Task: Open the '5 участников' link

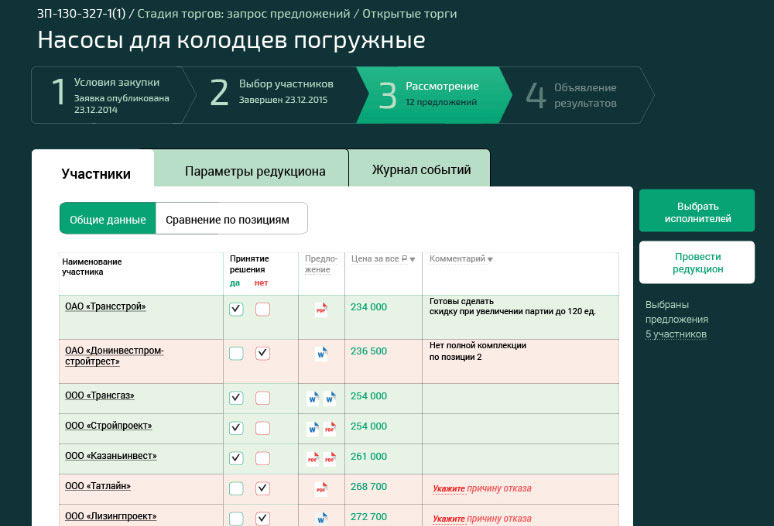Action: click(676, 334)
